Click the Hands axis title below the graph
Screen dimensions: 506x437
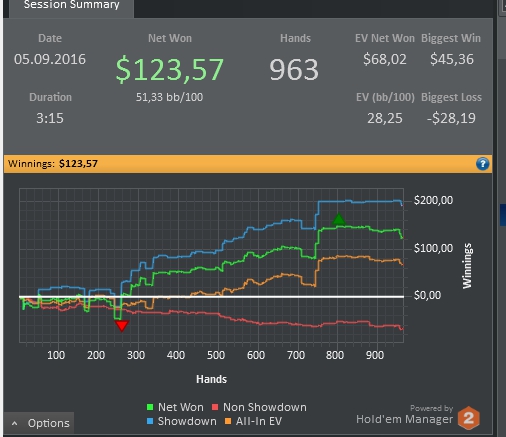(211, 379)
